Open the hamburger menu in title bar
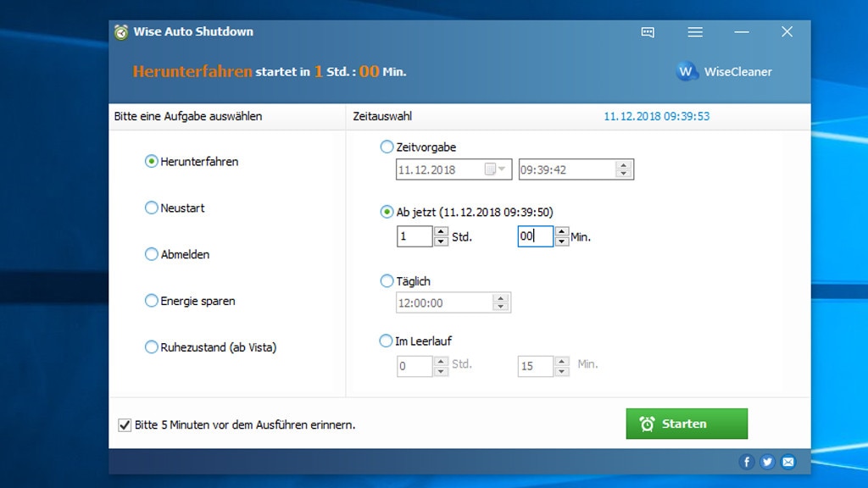This screenshot has height=488, width=868. click(x=695, y=32)
